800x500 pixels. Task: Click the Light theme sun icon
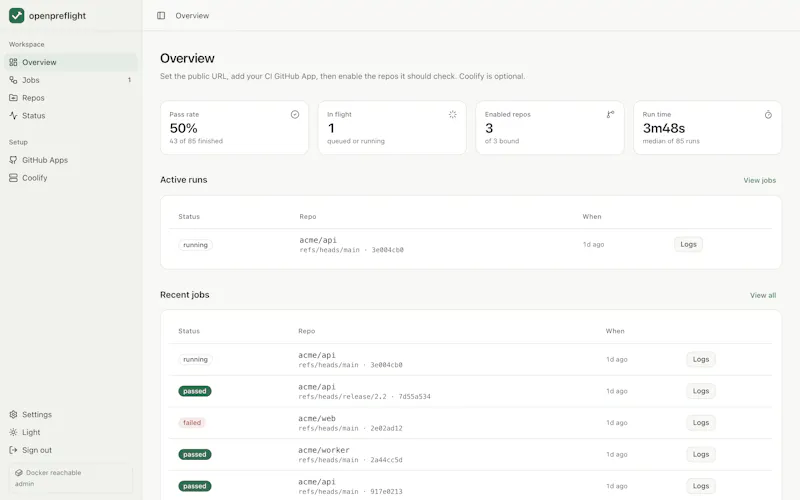point(13,432)
